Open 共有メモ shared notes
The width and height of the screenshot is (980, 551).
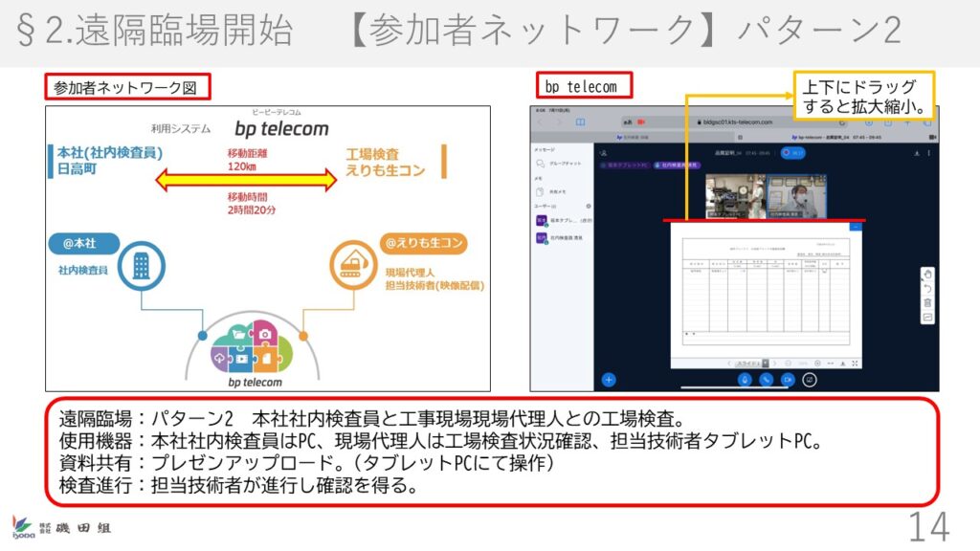(557, 191)
